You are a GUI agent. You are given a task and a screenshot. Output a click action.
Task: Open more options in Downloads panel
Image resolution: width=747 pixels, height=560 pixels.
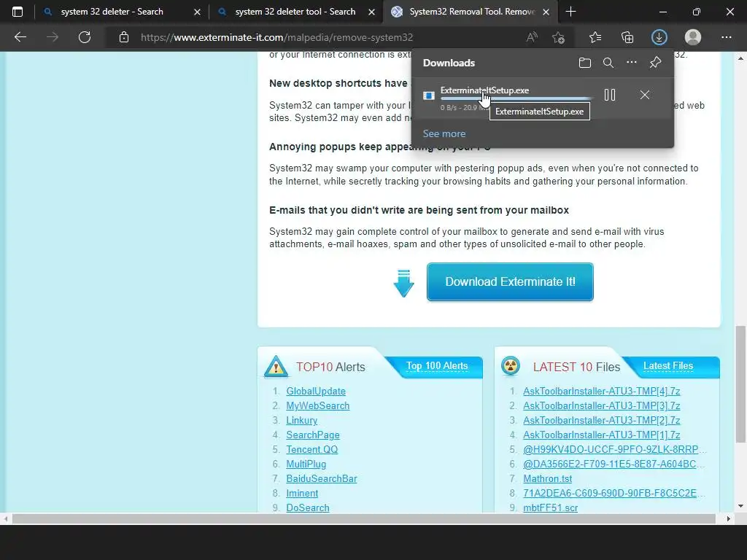coord(632,63)
